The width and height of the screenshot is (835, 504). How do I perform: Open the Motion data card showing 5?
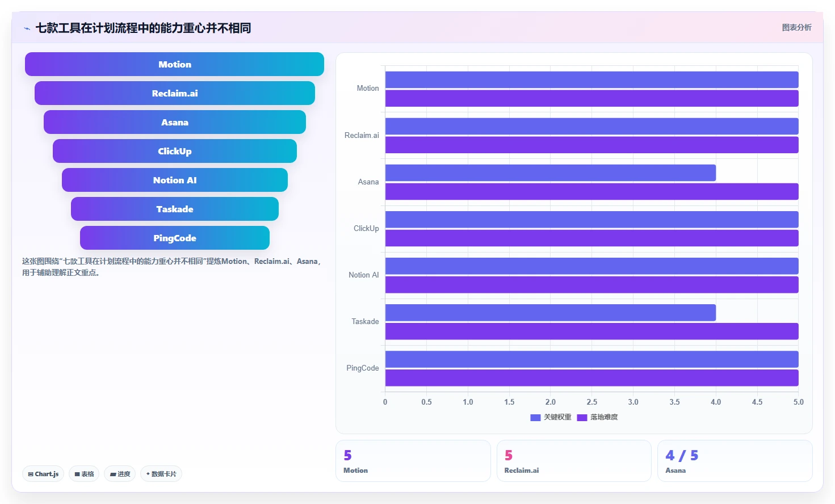(413, 461)
